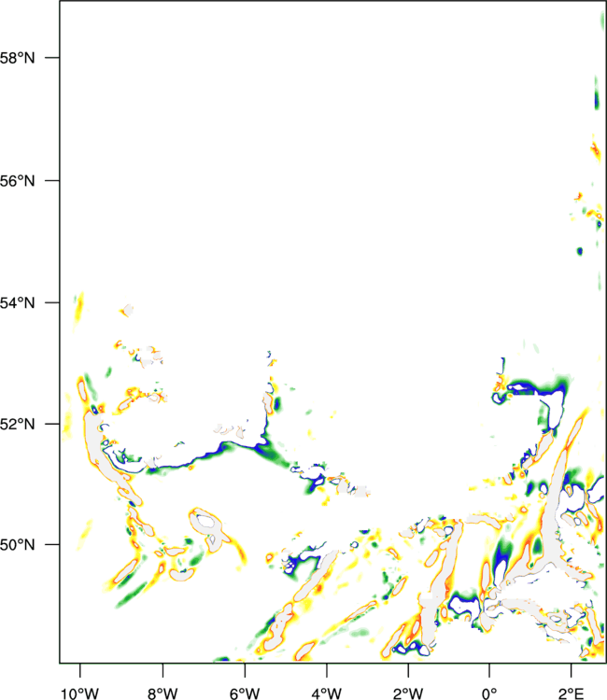Click the tick mark beside 50°N

pos(52,544)
